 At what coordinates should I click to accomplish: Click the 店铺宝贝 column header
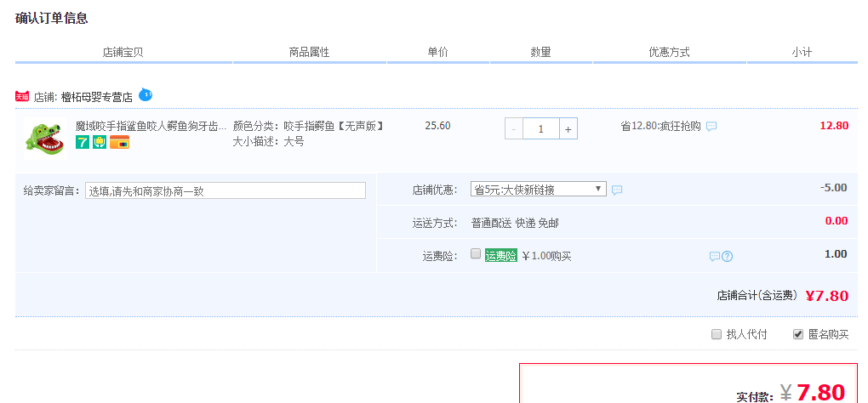pos(123,53)
